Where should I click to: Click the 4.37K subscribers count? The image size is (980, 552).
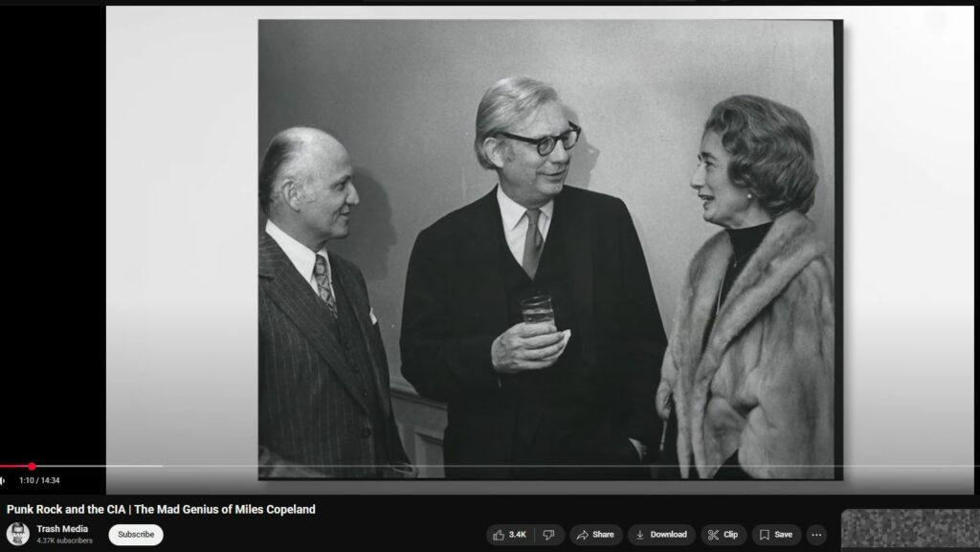pos(65,541)
